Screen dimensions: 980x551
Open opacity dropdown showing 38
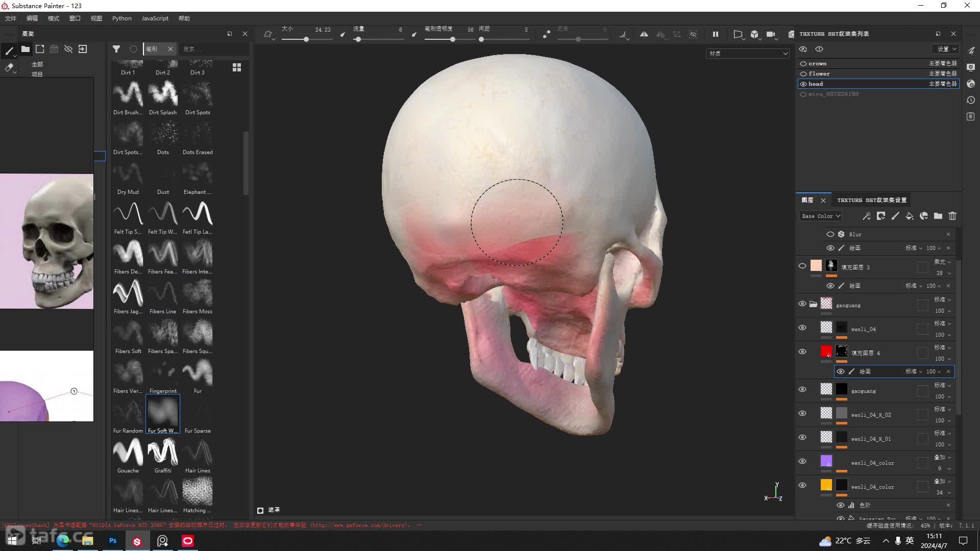point(942,273)
